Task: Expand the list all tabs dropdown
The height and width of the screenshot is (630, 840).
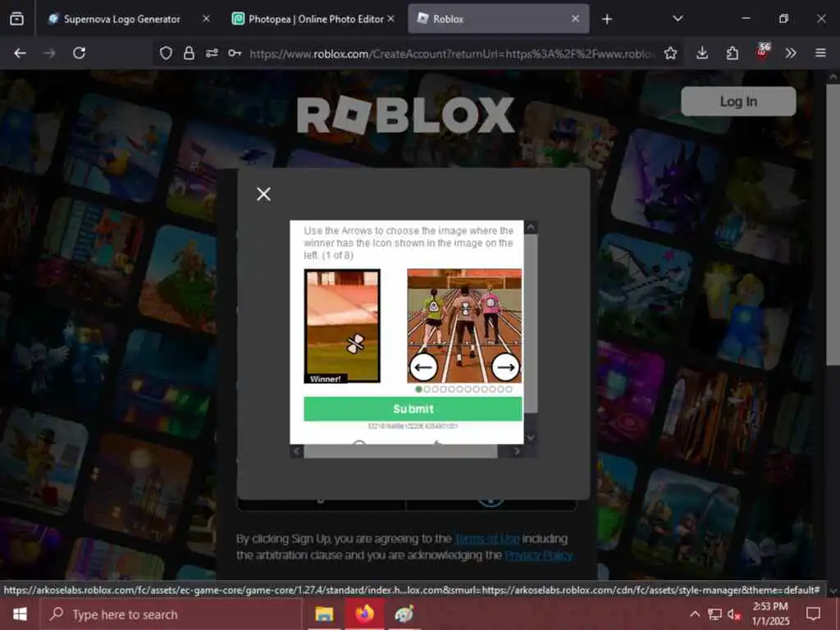Action: point(678,19)
